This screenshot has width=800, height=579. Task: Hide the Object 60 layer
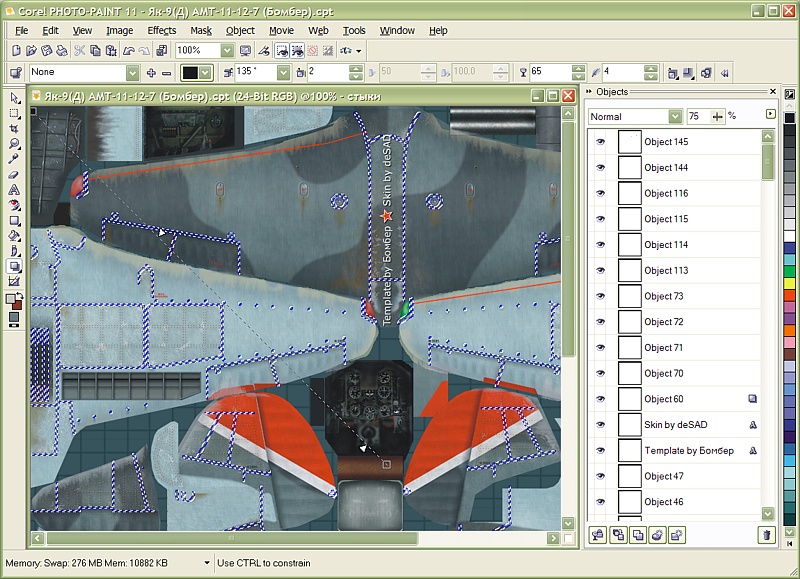[600, 399]
